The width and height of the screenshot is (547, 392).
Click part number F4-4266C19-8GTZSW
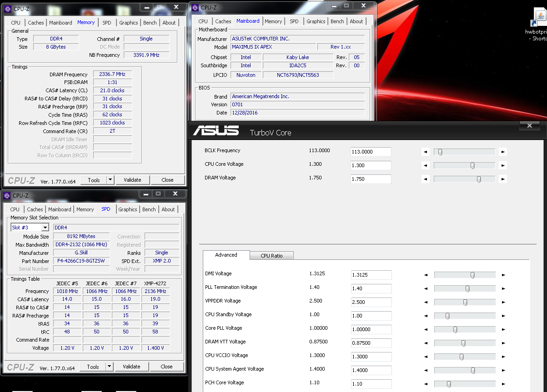click(82, 261)
